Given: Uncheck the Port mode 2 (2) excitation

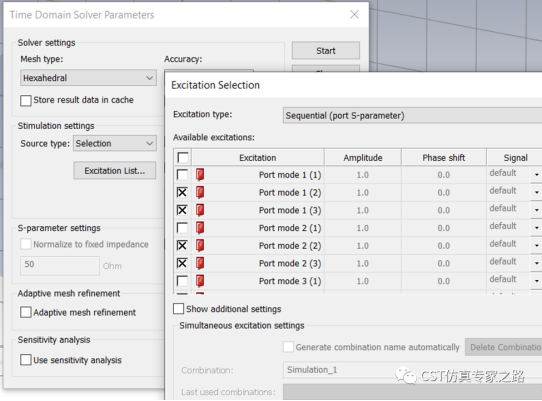Looking at the screenshot, I should click(x=182, y=245).
